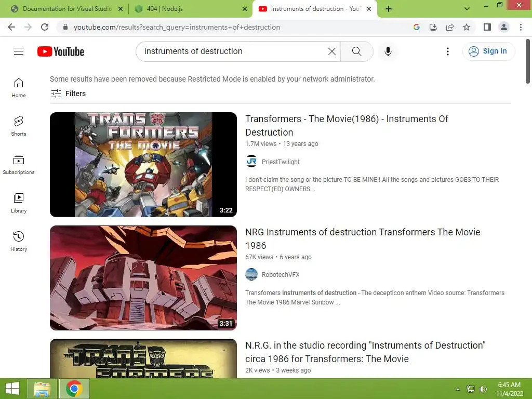This screenshot has height=399, width=532.
Task: Open Shorts in sidebar
Action: point(19,126)
